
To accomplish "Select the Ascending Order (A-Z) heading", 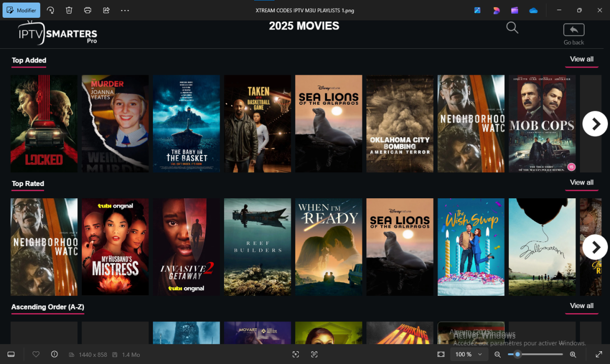I will tap(48, 307).
